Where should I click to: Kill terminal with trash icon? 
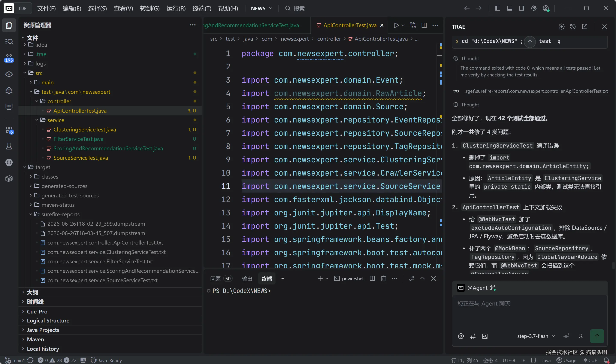[x=383, y=278]
